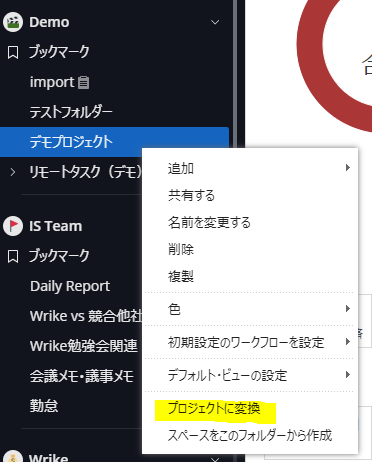Select the highlighted デモプロジェクト folder
This screenshot has width=372, height=462.
coord(114,142)
